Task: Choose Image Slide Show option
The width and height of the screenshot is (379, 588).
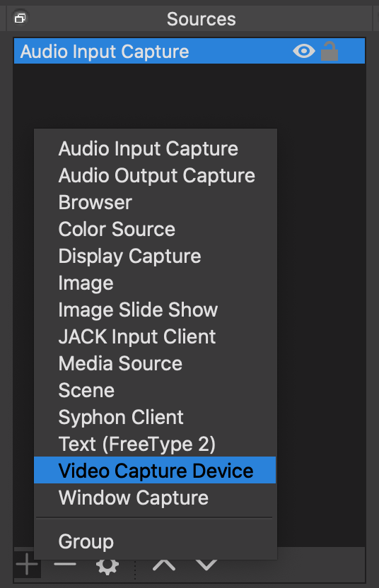Action: click(155, 310)
